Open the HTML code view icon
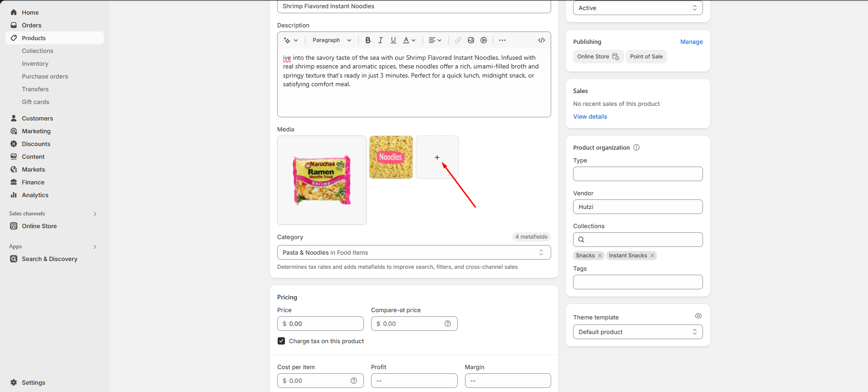Image resolution: width=868 pixels, height=392 pixels. pos(542,40)
